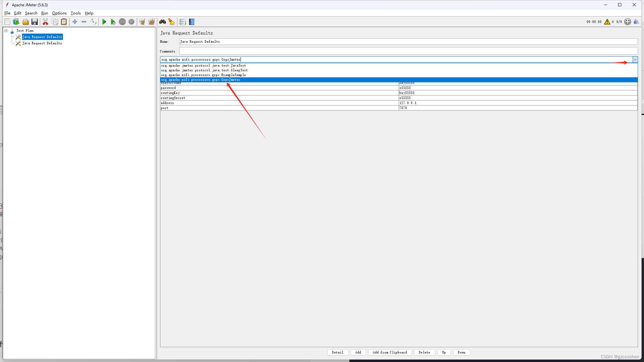644x362 pixels.
Task: Click the blue Help book icon
Action: pyautogui.click(x=192, y=22)
